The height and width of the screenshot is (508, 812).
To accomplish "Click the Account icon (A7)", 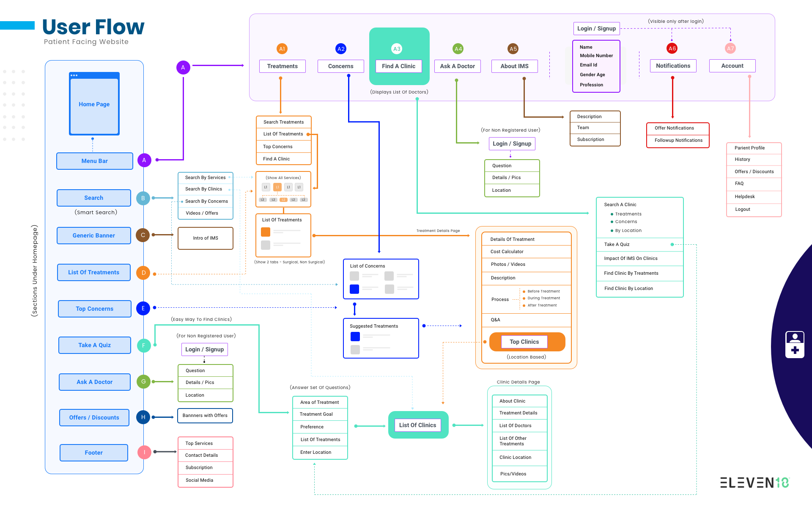I will pos(731,49).
